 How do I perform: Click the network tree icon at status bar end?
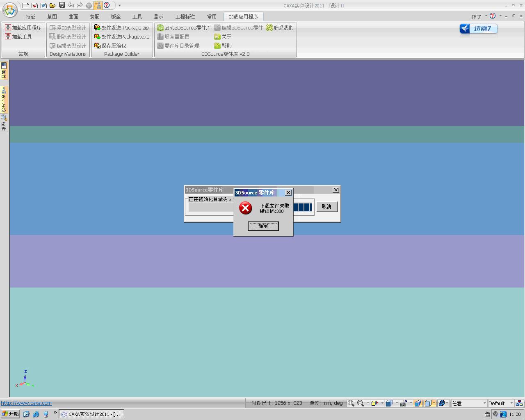[519, 403]
